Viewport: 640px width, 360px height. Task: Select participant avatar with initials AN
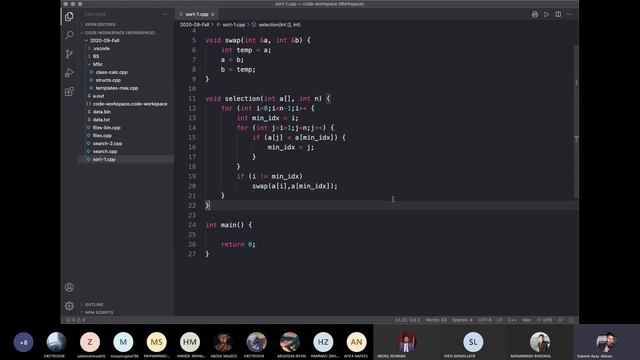(356, 342)
